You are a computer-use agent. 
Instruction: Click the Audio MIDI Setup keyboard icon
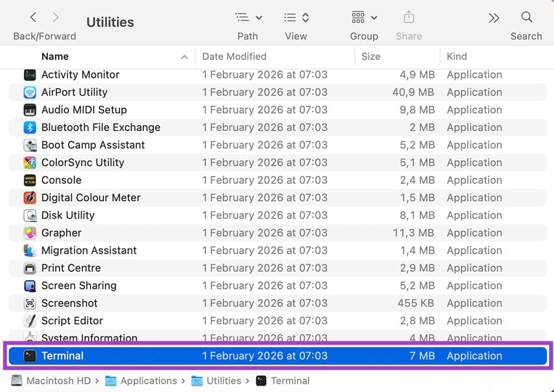click(29, 110)
